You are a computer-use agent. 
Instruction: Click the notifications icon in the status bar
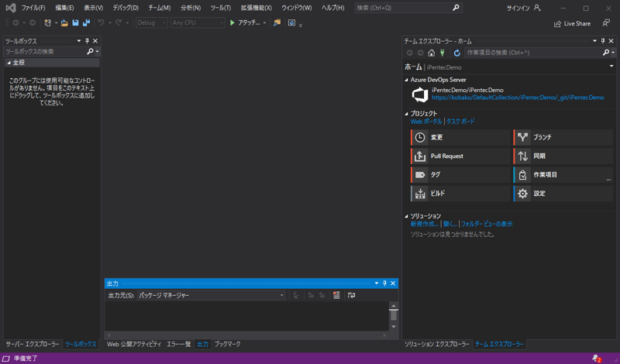click(596, 359)
